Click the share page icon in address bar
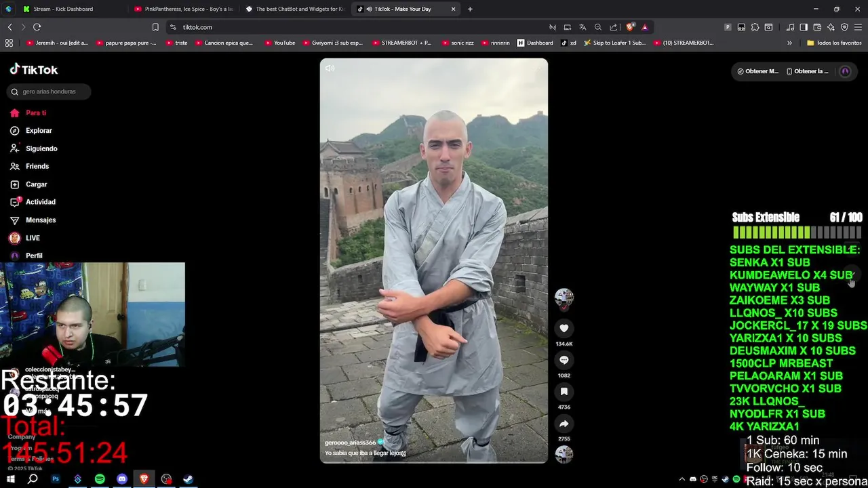This screenshot has height=488, width=868. pos(613,27)
